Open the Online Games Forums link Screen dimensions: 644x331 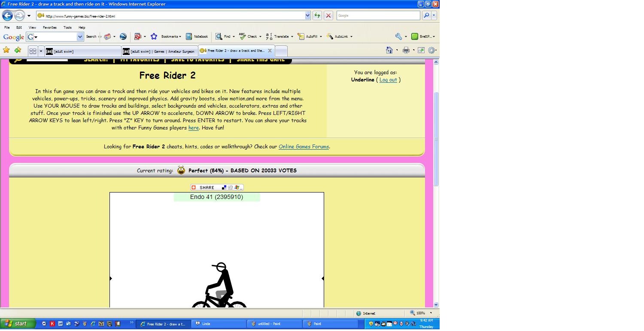304,147
